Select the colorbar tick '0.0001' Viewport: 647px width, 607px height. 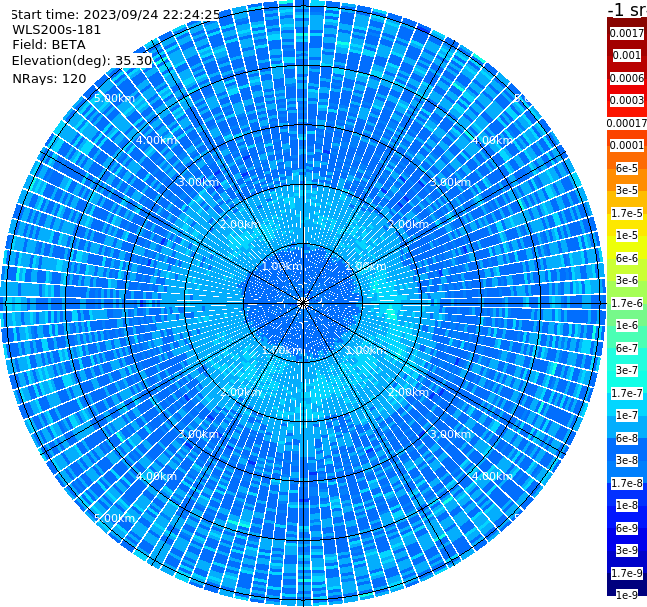627,145
